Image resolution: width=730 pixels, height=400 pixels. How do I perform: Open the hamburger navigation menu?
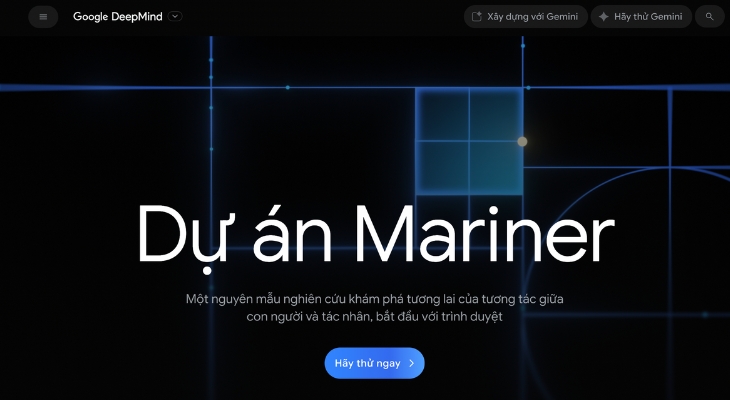click(x=43, y=17)
